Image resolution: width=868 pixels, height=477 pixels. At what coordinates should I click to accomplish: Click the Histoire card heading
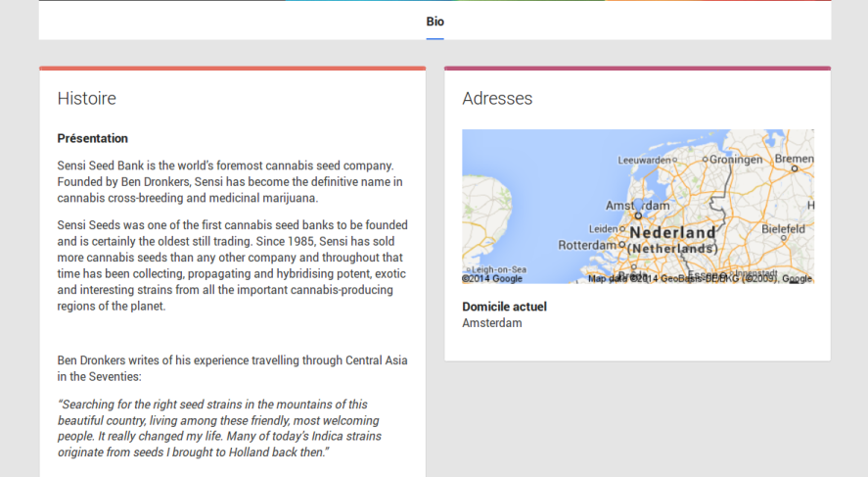(x=87, y=99)
